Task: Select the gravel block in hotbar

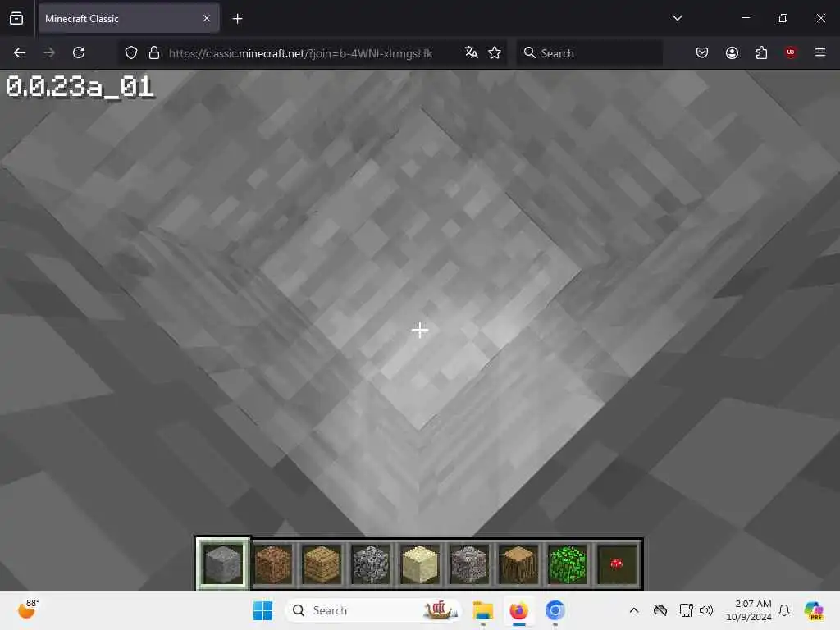Action: (469, 564)
